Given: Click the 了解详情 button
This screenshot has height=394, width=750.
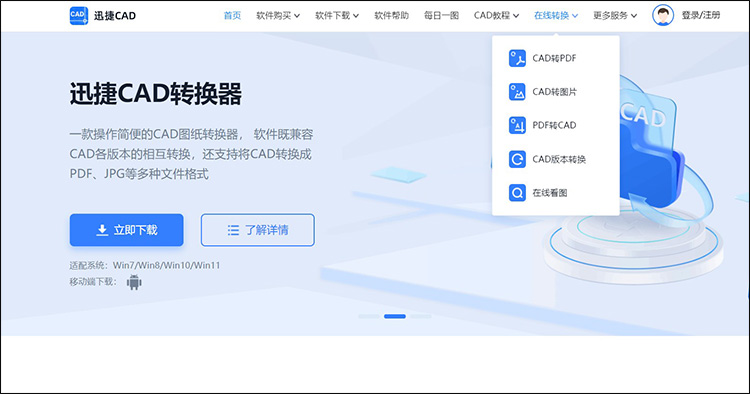Looking at the screenshot, I should [258, 230].
